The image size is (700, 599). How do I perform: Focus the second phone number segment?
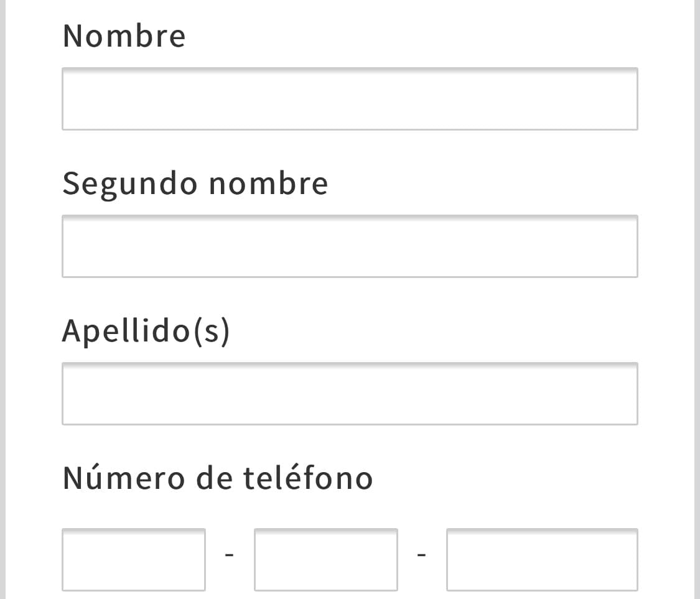(x=325, y=559)
